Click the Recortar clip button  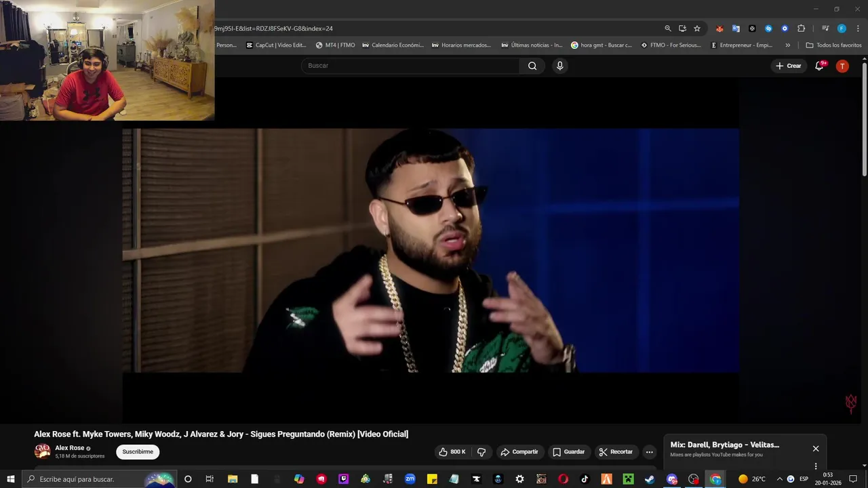616,452
